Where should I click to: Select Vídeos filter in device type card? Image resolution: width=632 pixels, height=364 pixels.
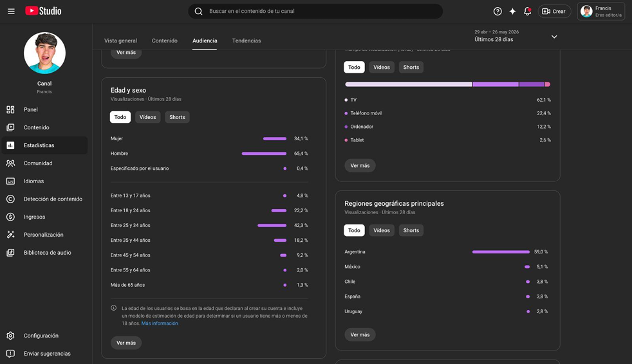pos(381,68)
